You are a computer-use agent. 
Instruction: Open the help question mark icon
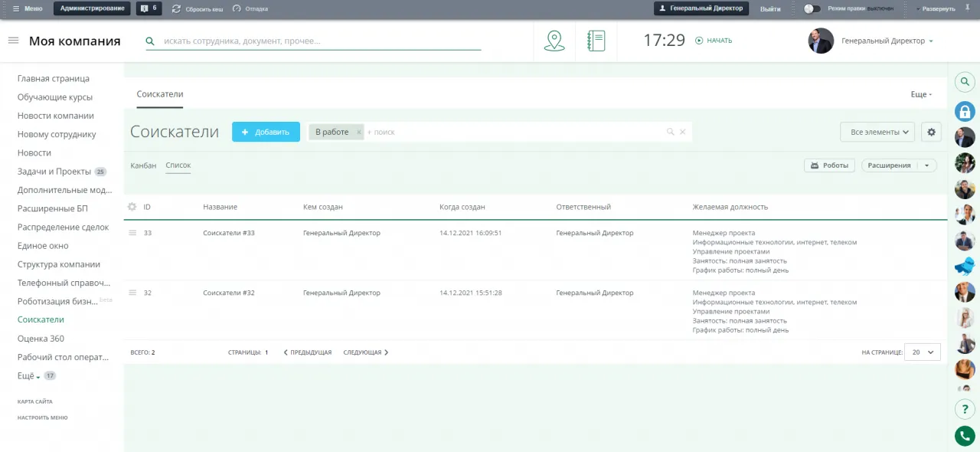965,408
